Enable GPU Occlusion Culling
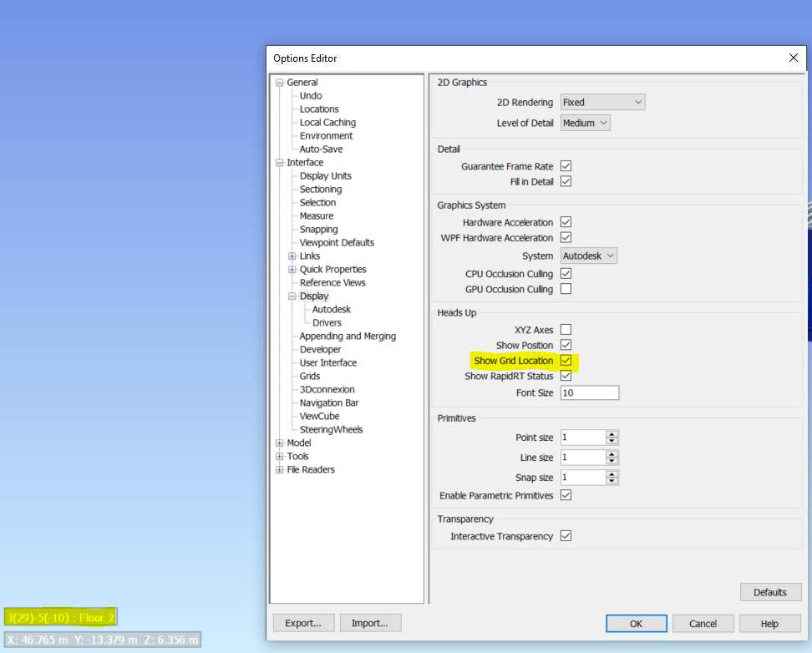The image size is (812, 653). [x=566, y=289]
